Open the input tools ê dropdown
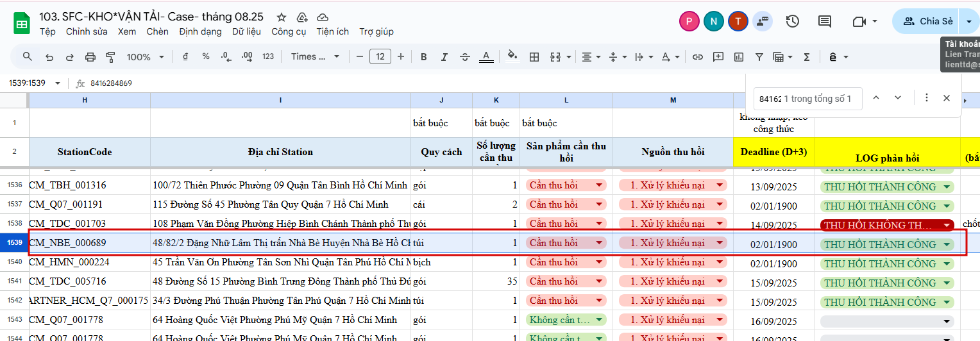Screen dimensions: 980x341 (x=838, y=56)
